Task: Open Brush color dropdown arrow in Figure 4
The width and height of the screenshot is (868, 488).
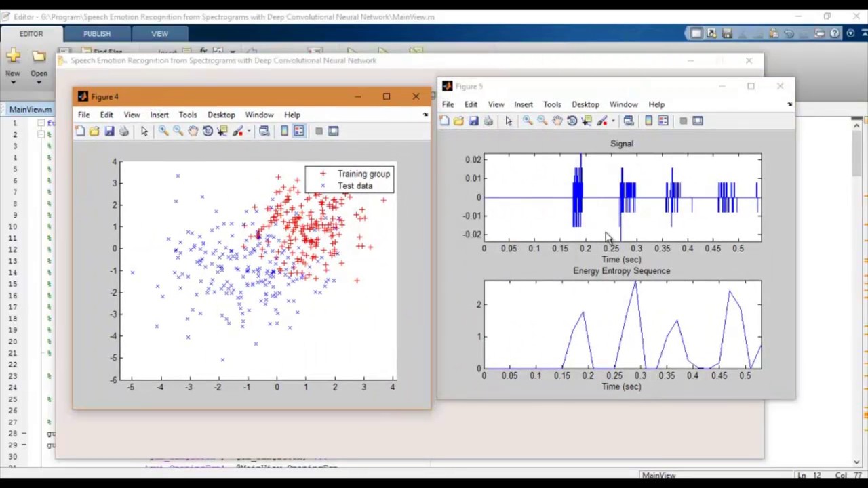Action: [249, 131]
